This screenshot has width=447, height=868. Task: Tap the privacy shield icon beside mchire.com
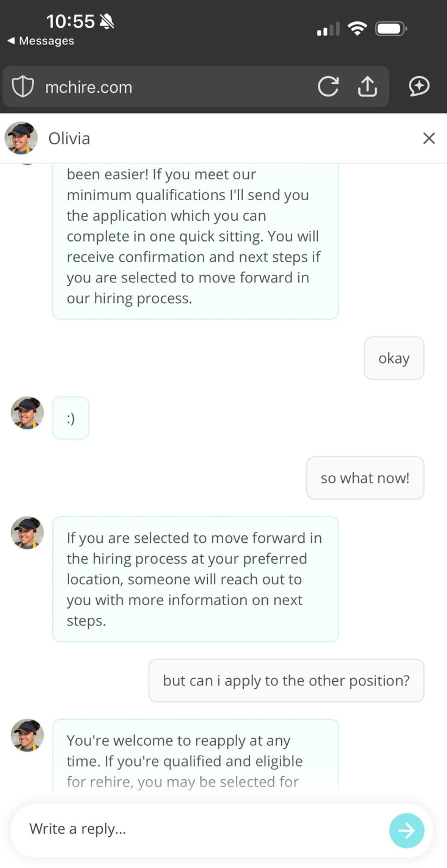pyautogui.click(x=23, y=87)
